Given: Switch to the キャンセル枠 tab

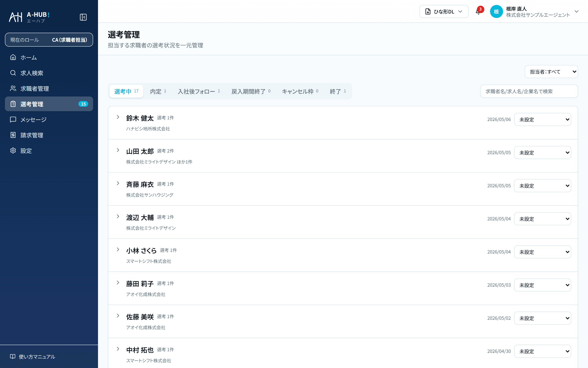Looking at the screenshot, I should point(300,91).
